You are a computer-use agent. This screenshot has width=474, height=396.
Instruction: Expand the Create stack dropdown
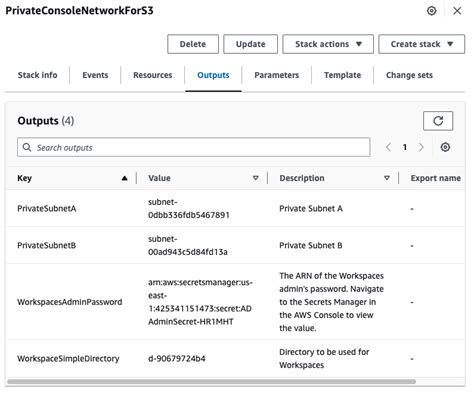pos(421,44)
